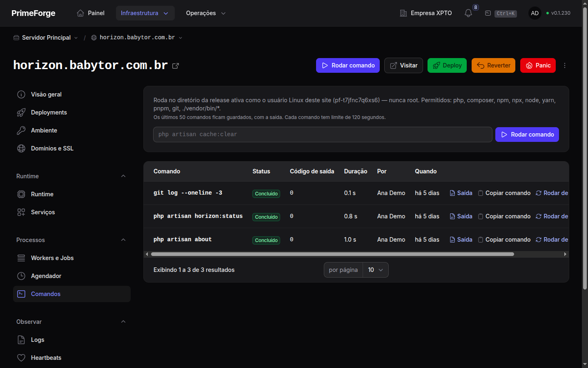Open the Operações dropdown menu
588x368 pixels.
[206, 13]
